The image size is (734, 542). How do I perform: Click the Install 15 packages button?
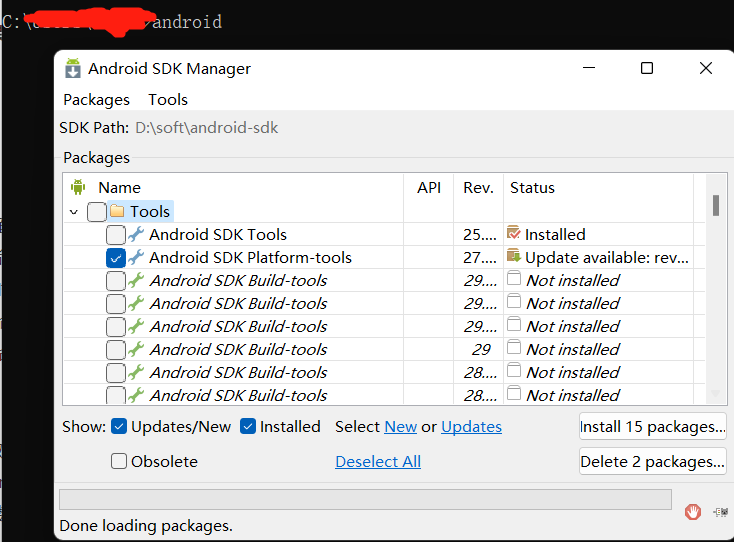tap(653, 426)
